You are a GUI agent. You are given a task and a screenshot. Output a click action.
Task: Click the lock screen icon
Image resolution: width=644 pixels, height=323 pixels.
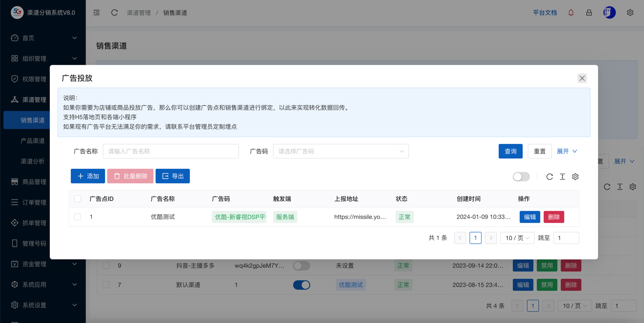coord(589,13)
